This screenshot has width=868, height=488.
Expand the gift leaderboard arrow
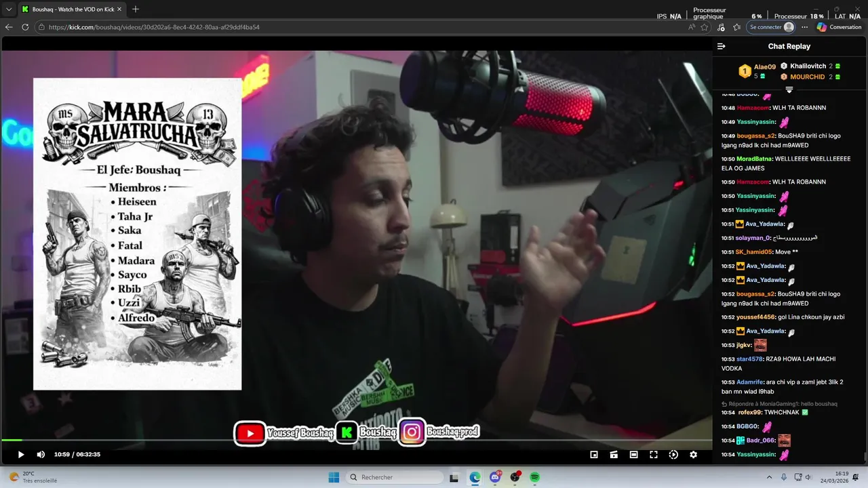789,89
